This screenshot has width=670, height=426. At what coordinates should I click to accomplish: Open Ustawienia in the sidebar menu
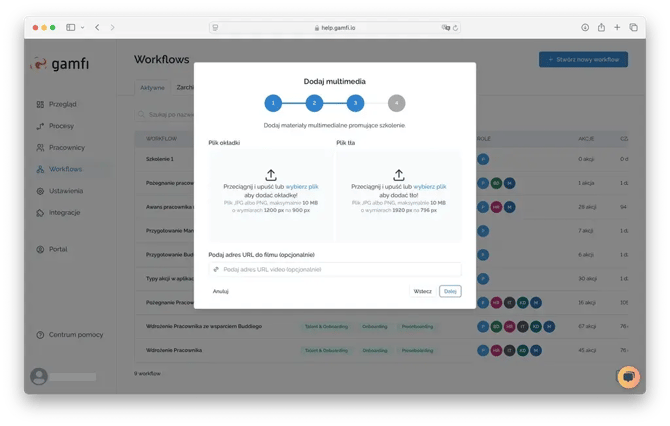(x=66, y=191)
